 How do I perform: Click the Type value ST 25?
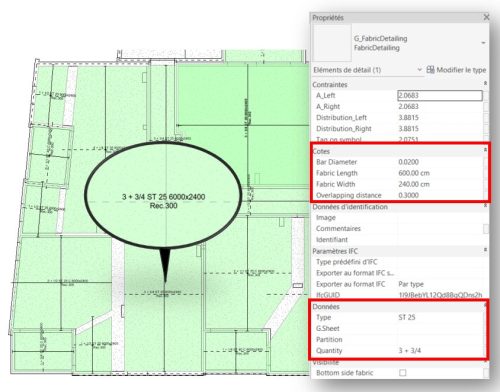pos(407,317)
